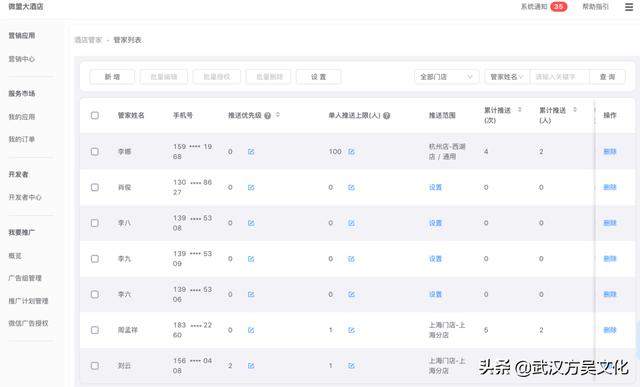Delete the 李九 row

coord(610,259)
